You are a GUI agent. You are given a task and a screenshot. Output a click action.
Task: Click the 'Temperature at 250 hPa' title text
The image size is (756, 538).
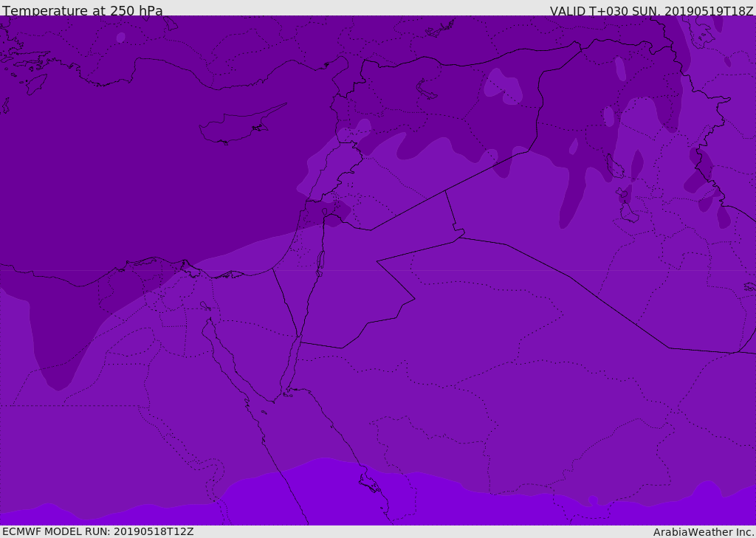83,10
